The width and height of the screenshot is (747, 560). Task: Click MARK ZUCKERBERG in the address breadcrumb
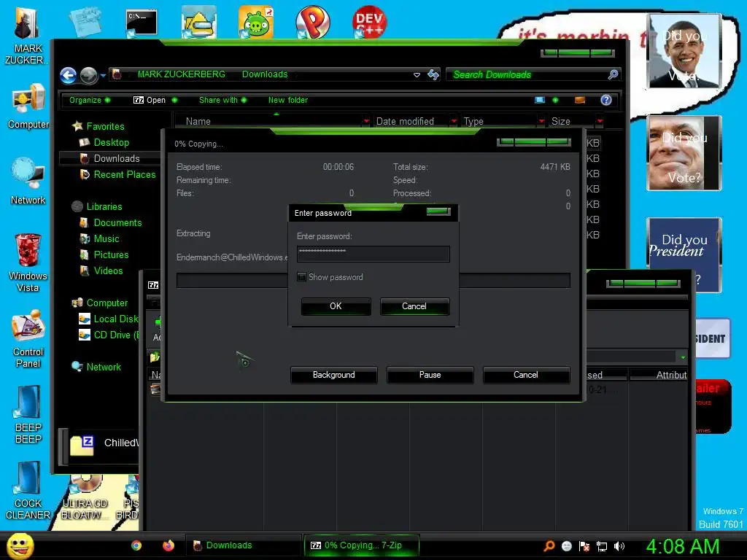click(181, 74)
